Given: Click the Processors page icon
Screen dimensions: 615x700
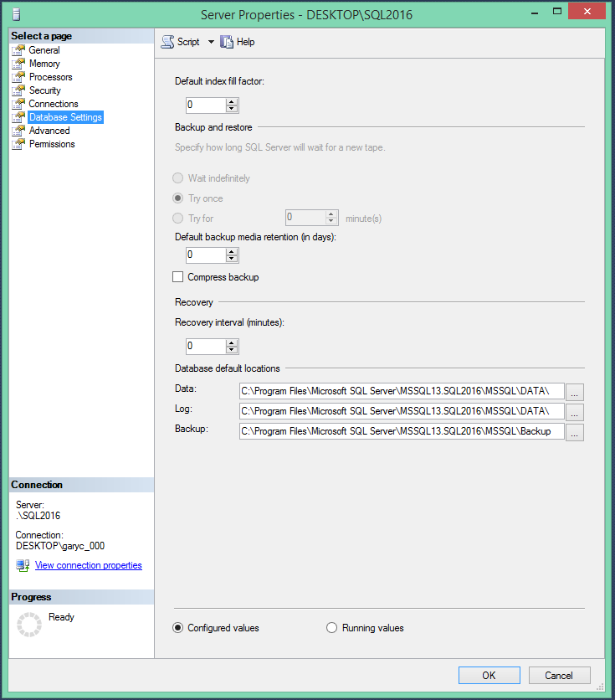Looking at the screenshot, I should tap(18, 77).
